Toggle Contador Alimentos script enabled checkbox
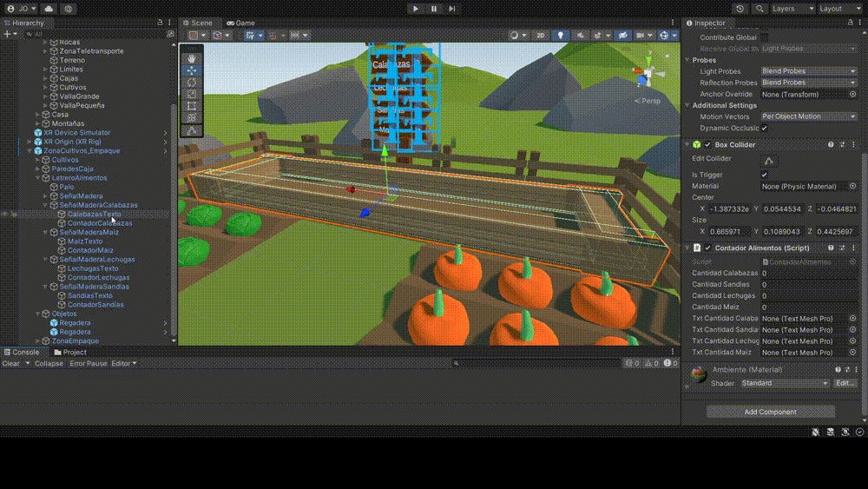 coord(707,248)
